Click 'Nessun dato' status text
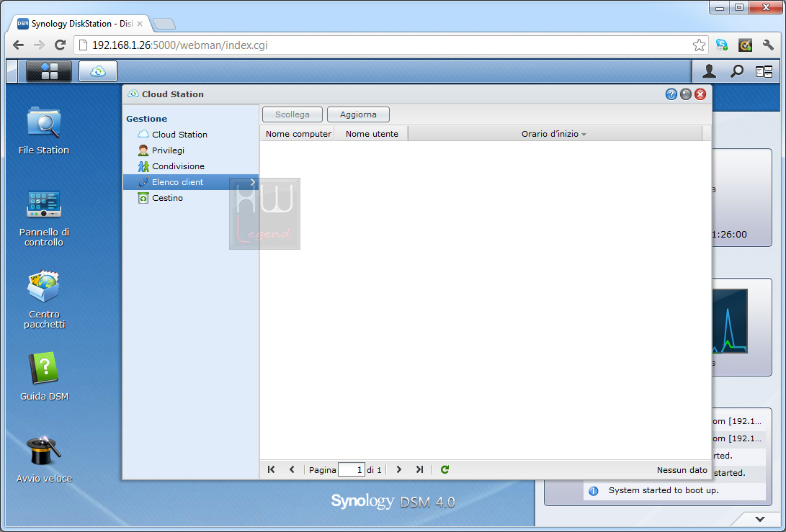The width and height of the screenshot is (786, 532). 682,470
